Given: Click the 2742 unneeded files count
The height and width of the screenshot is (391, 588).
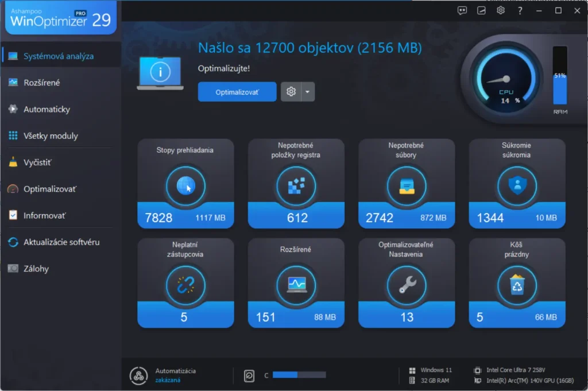Looking at the screenshot, I should click(x=380, y=218).
